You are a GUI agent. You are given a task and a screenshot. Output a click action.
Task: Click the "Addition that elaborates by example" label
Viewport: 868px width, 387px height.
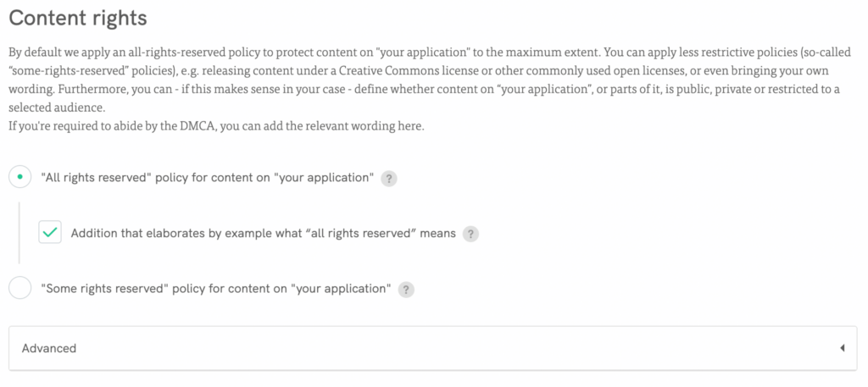[263, 233]
